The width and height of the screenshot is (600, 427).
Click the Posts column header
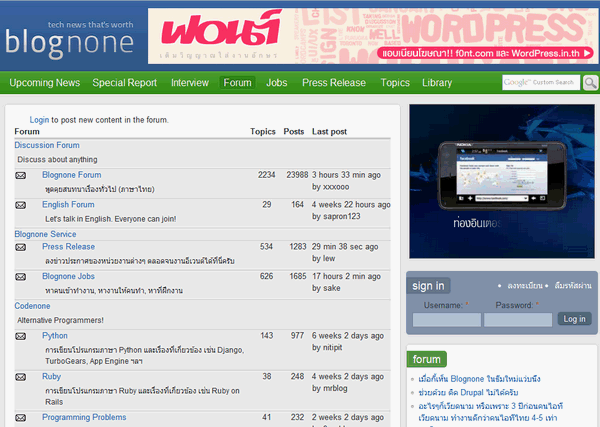click(x=293, y=132)
